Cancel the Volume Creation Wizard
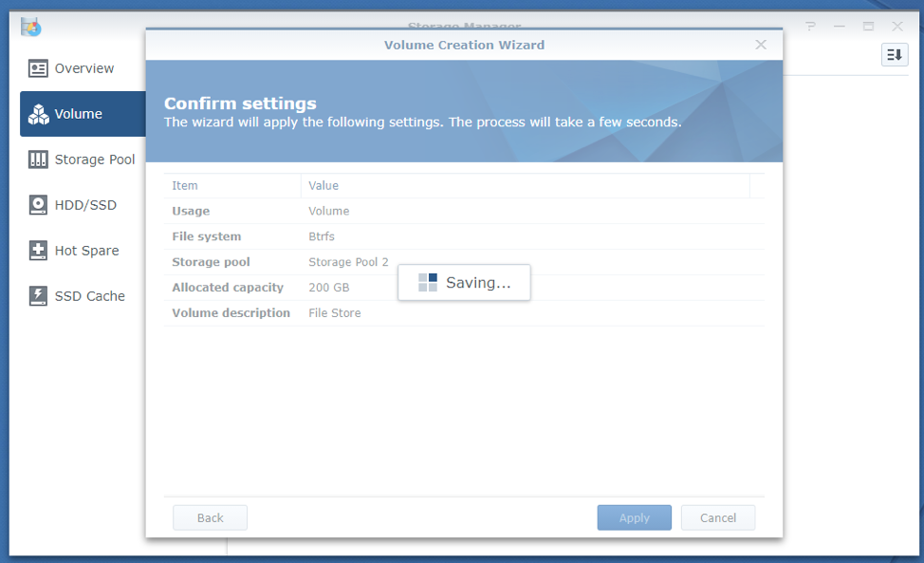This screenshot has height=563, width=924. coord(718,517)
